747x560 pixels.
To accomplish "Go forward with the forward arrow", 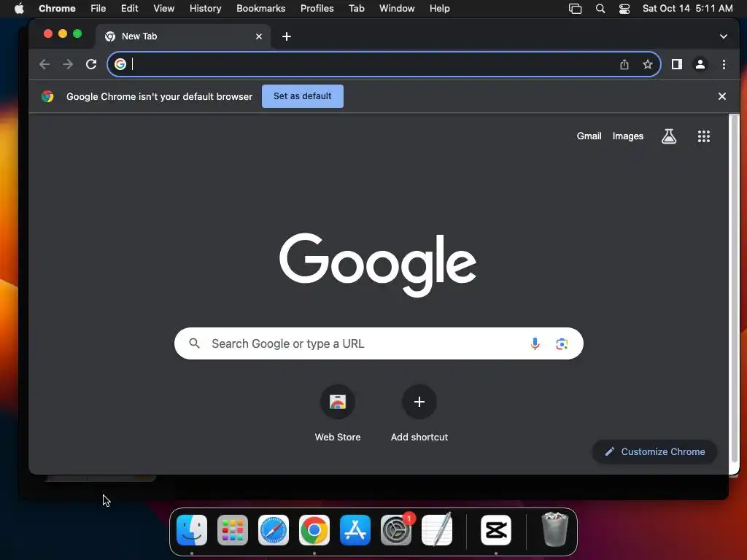I will click(68, 64).
